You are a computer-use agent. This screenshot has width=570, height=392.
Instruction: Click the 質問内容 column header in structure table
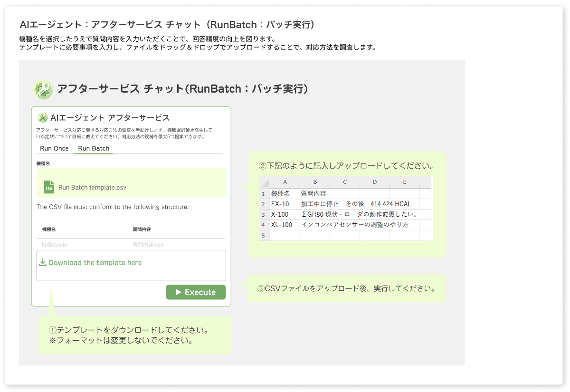(142, 229)
